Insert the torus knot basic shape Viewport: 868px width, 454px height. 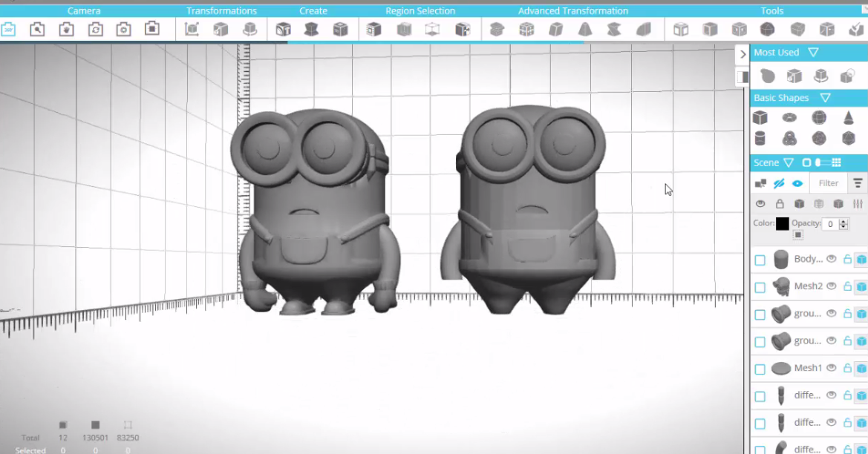[789, 138]
